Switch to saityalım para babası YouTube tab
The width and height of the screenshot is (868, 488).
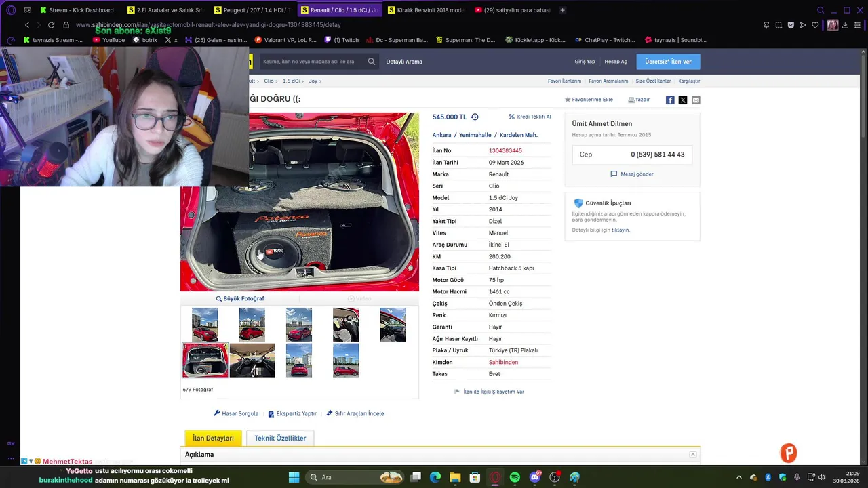513,10
